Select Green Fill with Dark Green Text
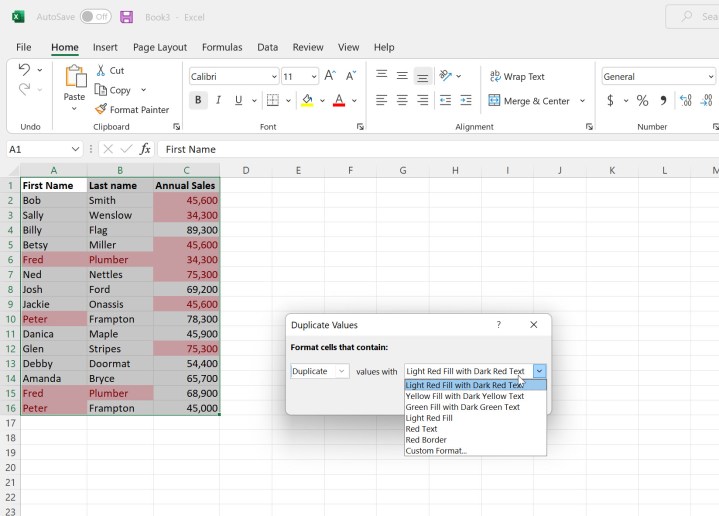Viewport: 719px width, 516px height. coord(462,407)
